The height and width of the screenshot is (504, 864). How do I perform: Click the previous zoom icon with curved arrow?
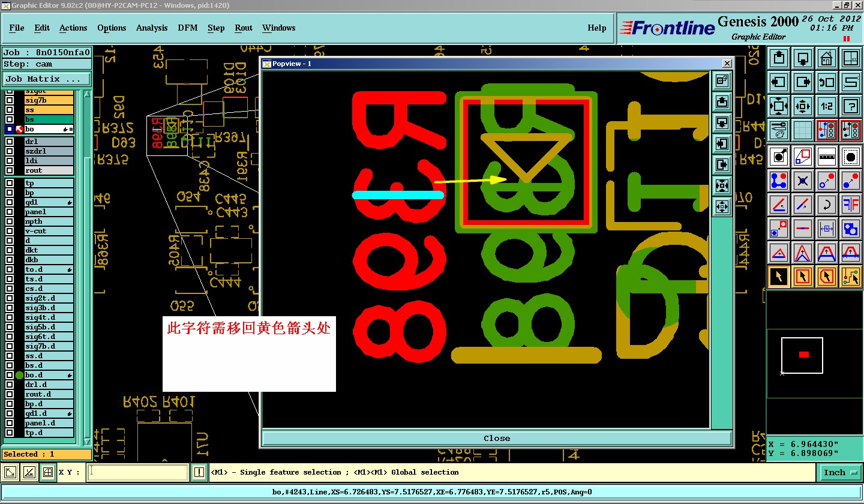pos(827,82)
